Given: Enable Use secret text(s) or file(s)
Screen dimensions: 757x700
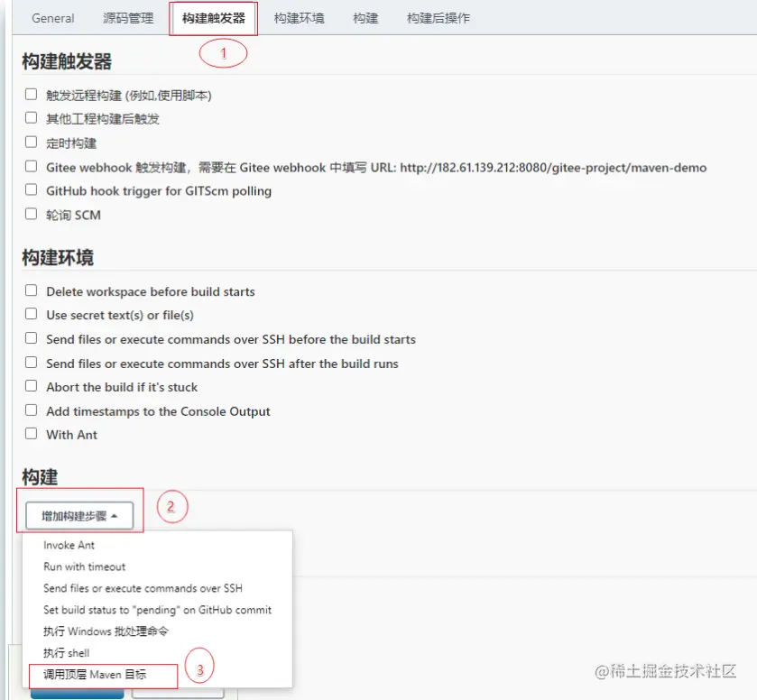Looking at the screenshot, I should [31, 314].
